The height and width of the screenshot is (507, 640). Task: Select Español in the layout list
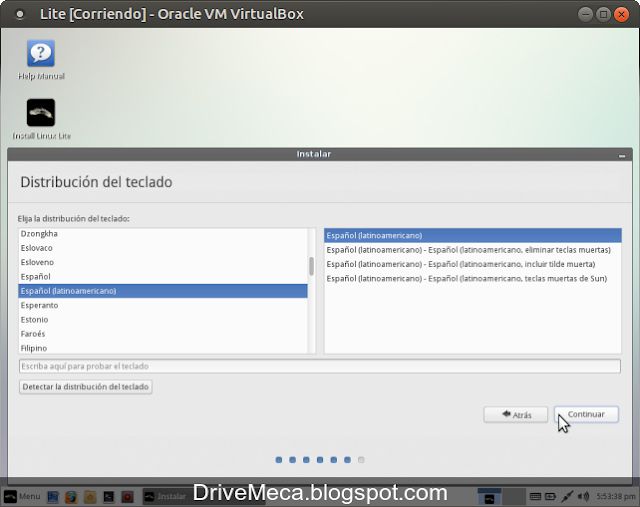click(163, 276)
